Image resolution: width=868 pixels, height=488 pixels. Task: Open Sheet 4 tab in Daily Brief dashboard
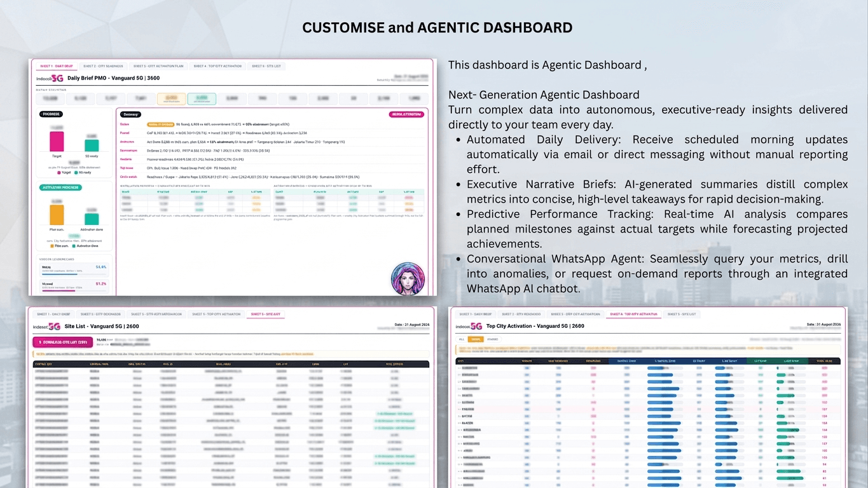click(x=217, y=66)
